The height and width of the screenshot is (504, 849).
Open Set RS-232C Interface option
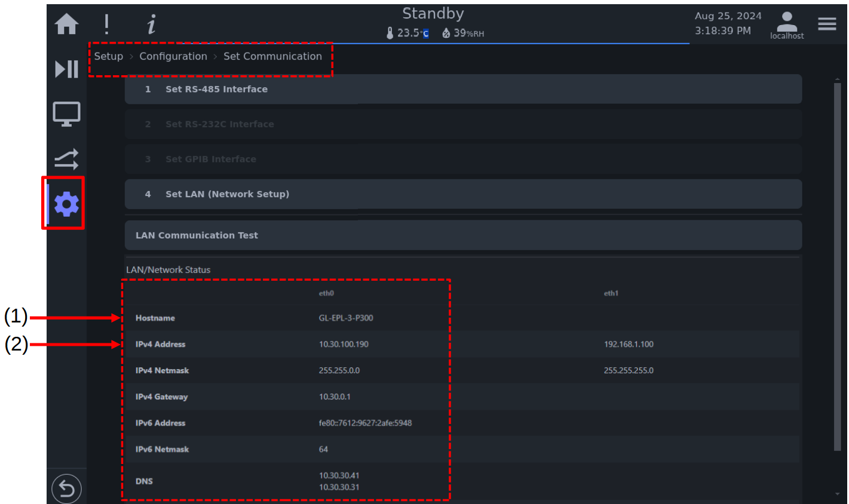pyautogui.click(x=463, y=124)
